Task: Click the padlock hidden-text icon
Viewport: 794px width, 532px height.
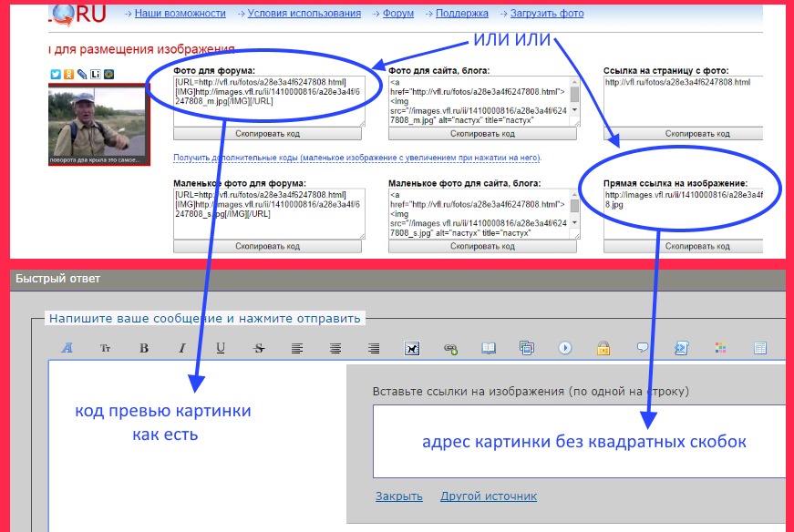Action: tap(603, 348)
